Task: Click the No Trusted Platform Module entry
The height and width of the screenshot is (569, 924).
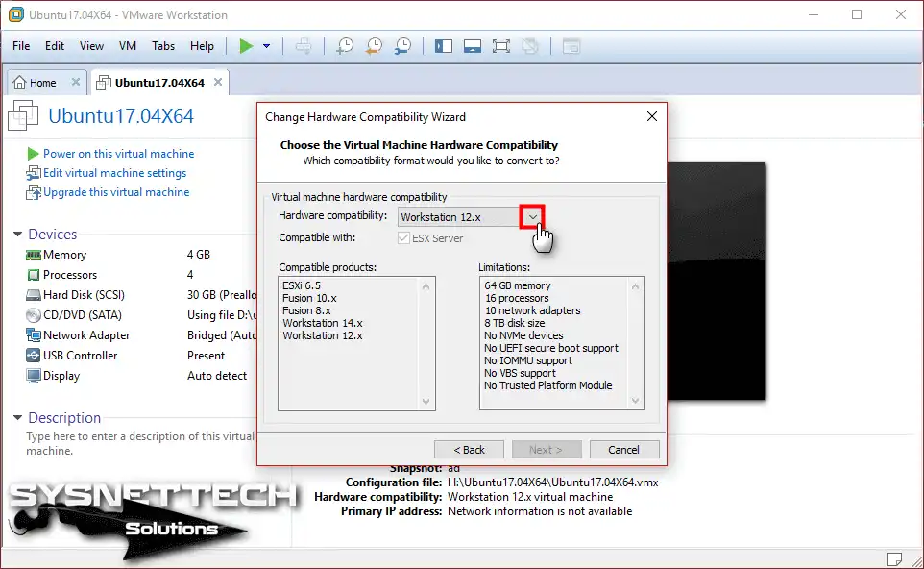Action: 548,385
